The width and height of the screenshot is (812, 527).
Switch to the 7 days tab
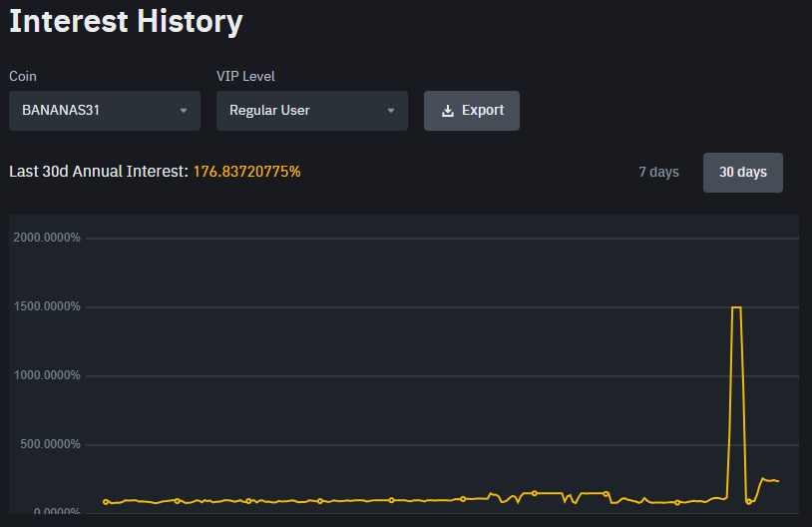[x=658, y=172]
